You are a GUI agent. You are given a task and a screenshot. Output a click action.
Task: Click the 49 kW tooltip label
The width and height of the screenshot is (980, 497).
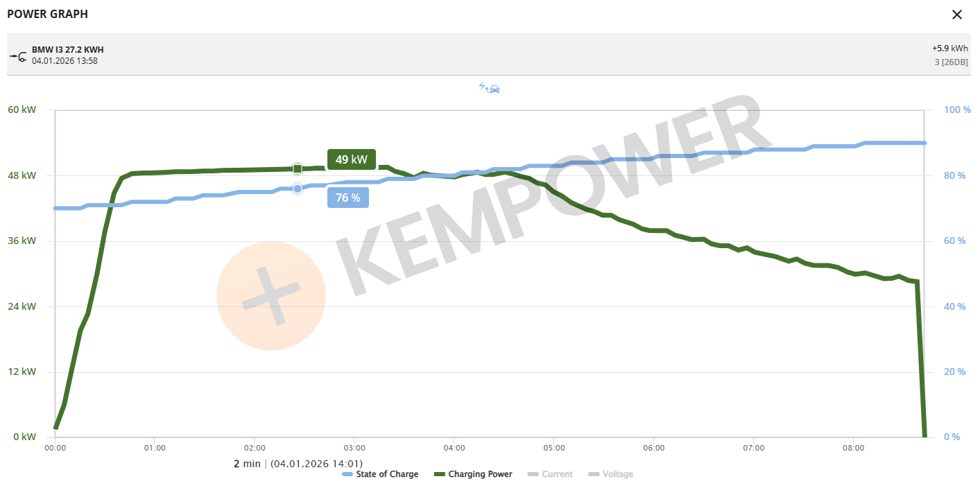[352, 159]
